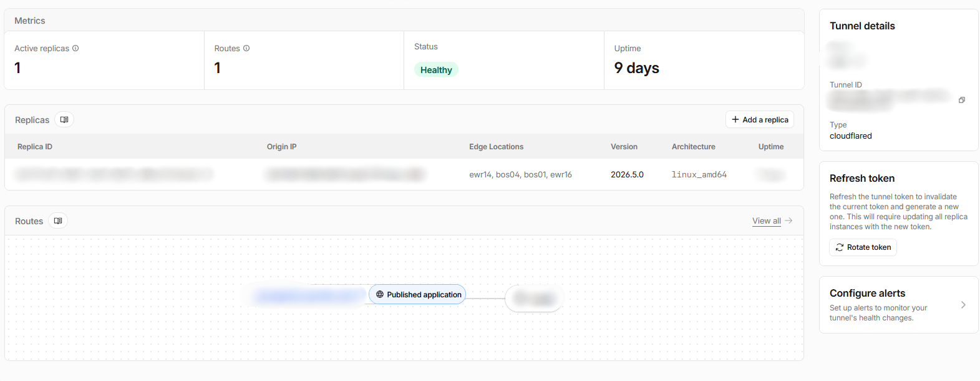Click the 9 days uptime value
The image size is (980, 381).
coord(637,67)
